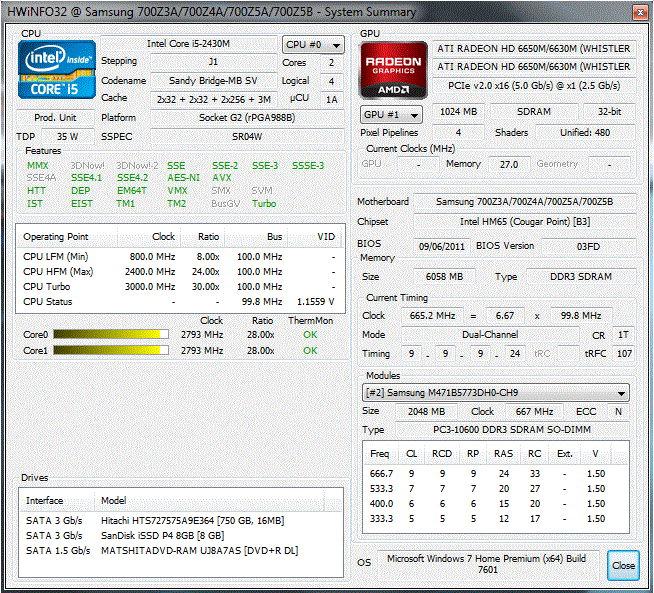
Task: Click the Prod. Unit button
Action: pyautogui.click(x=55, y=118)
